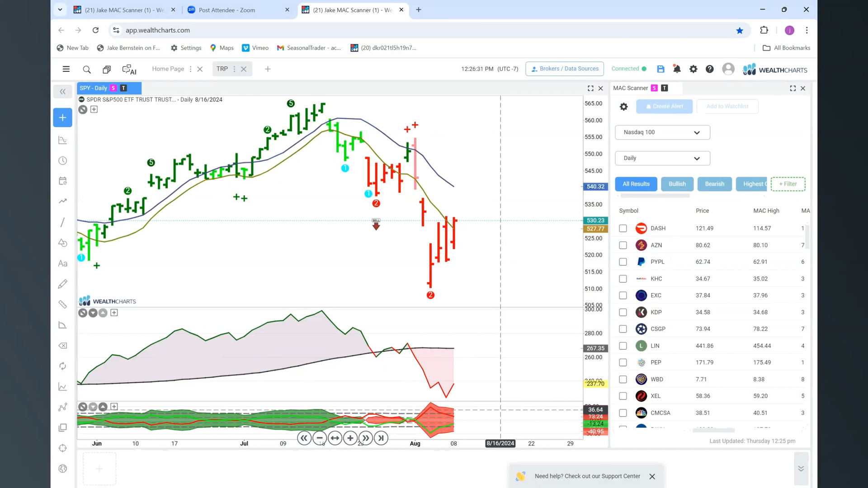This screenshot has height=488, width=868.
Task: Select the TRP workspace tab
Action: (x=222, y=69)
